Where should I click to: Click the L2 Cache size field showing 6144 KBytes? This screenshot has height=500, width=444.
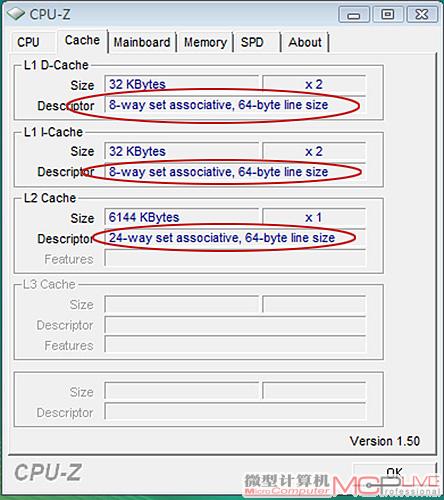coord(182,217)
